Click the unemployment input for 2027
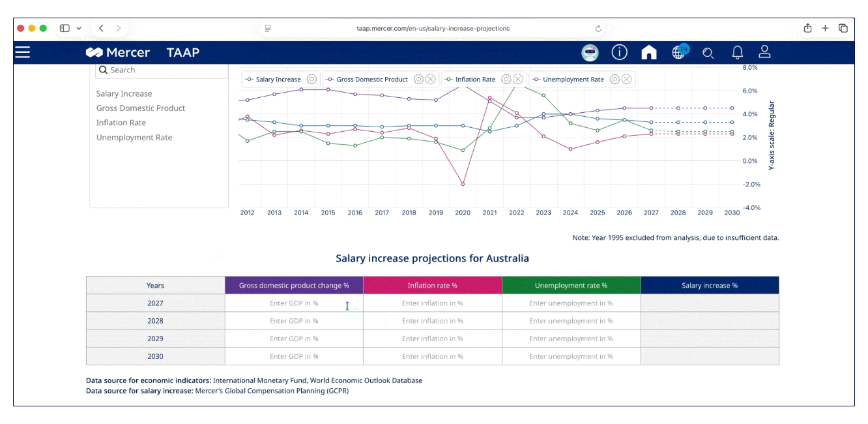This screenshot has width=868, height=424. click(x=571, y=303)
